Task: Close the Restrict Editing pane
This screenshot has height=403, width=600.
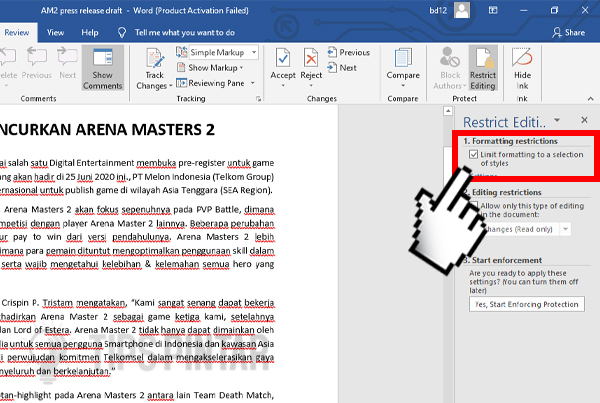Action: 584,120
